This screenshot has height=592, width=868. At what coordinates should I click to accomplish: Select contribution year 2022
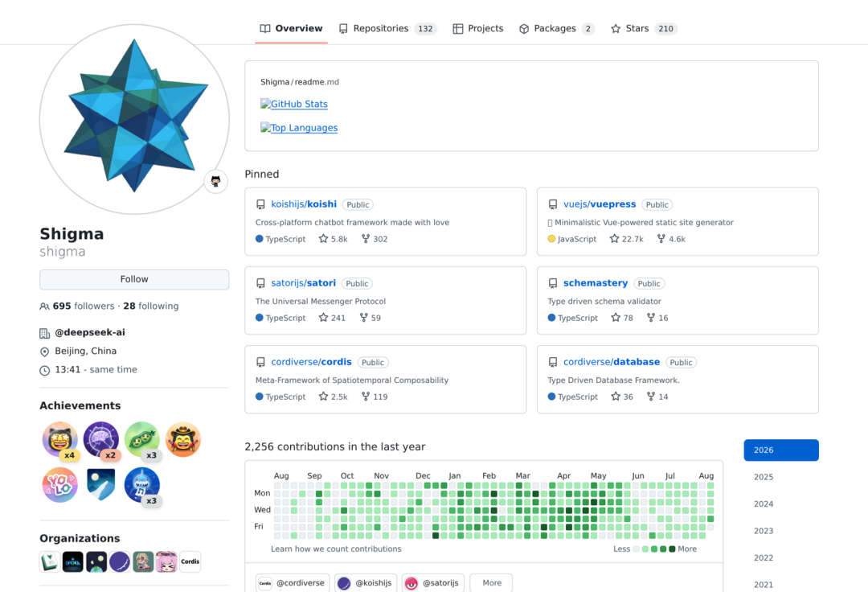click(781, 557)
